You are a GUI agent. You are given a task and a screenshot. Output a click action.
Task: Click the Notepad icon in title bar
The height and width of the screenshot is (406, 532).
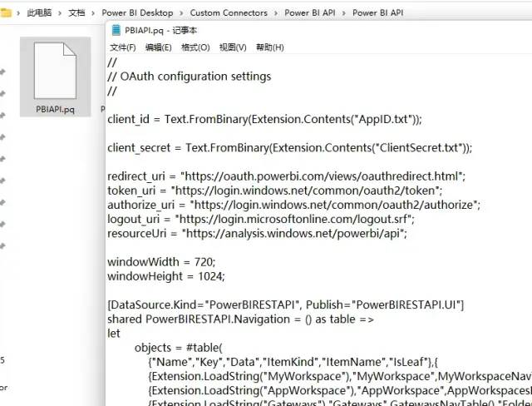tap(116, 30)
